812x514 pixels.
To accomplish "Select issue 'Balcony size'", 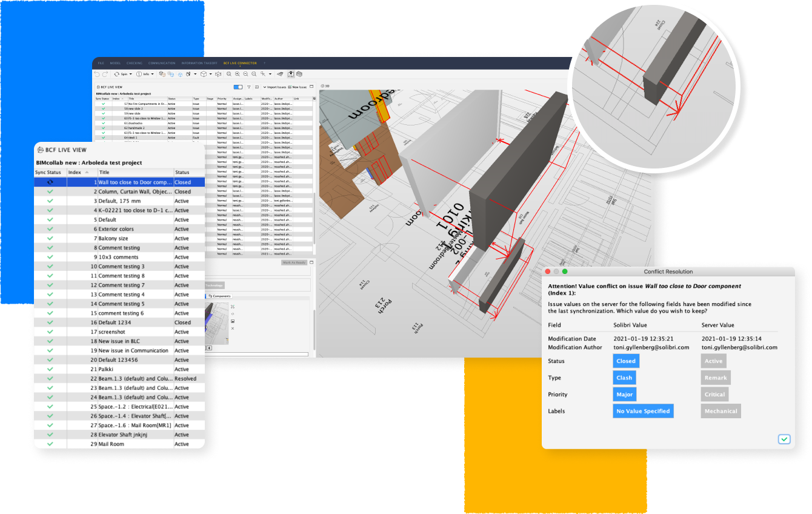I will [119, 238].
